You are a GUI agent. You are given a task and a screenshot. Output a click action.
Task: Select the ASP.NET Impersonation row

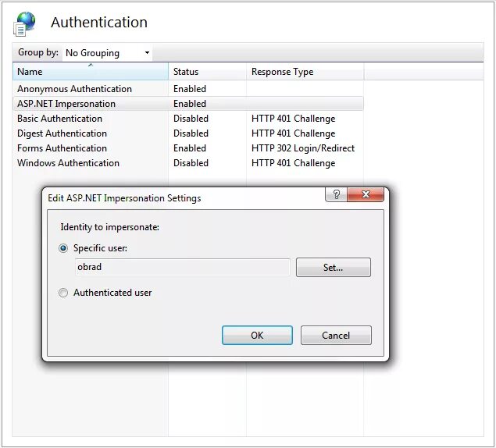pyautogui.click(x=188, y=104)
